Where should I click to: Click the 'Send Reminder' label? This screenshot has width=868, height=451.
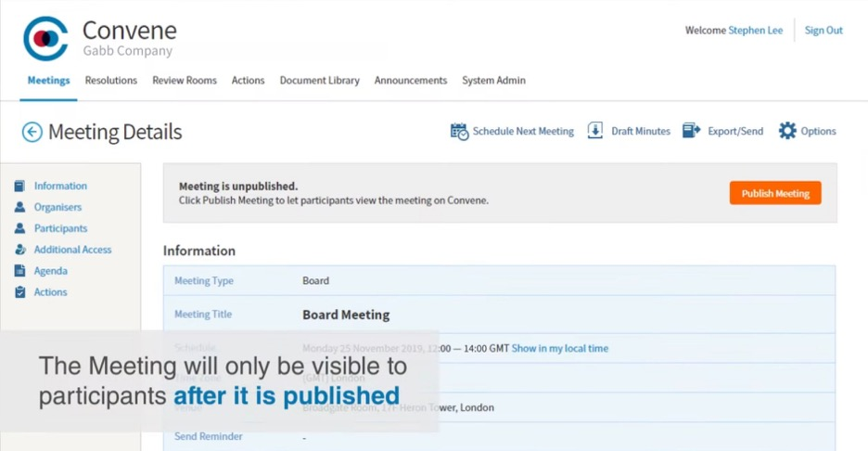pyautogui.click(x=208, y=436)
